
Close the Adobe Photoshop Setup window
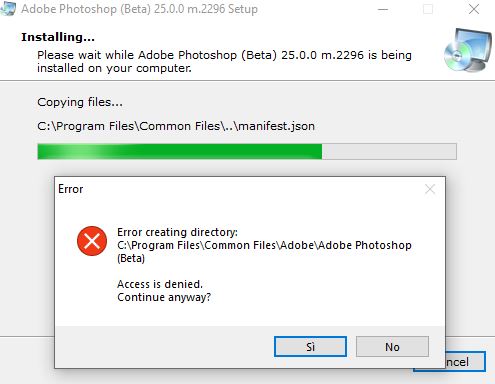[x=474, y=9]
